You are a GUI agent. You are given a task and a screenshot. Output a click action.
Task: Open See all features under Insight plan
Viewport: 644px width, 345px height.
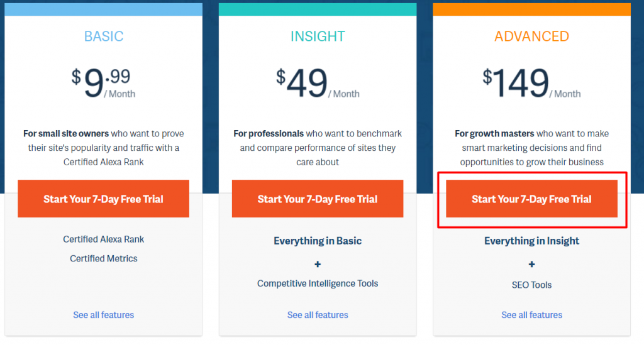(x=318, y=315)
